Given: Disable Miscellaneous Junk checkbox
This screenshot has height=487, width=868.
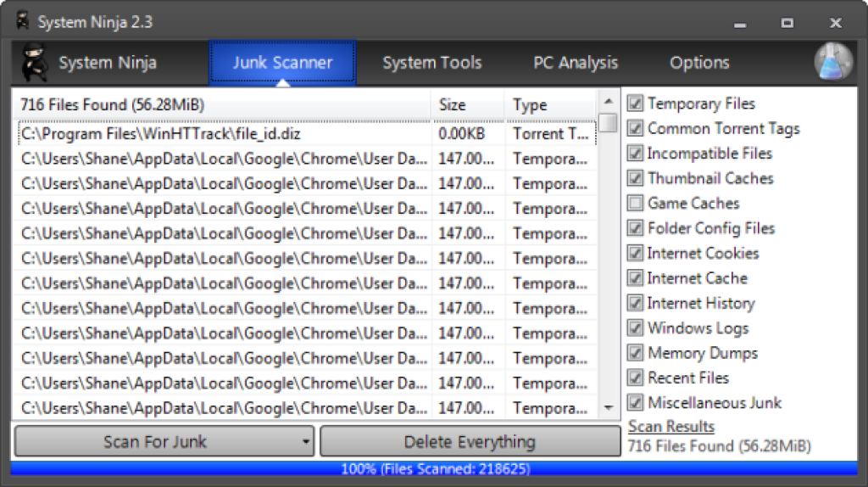Looking at the screenshot, I should pos(635,402).
